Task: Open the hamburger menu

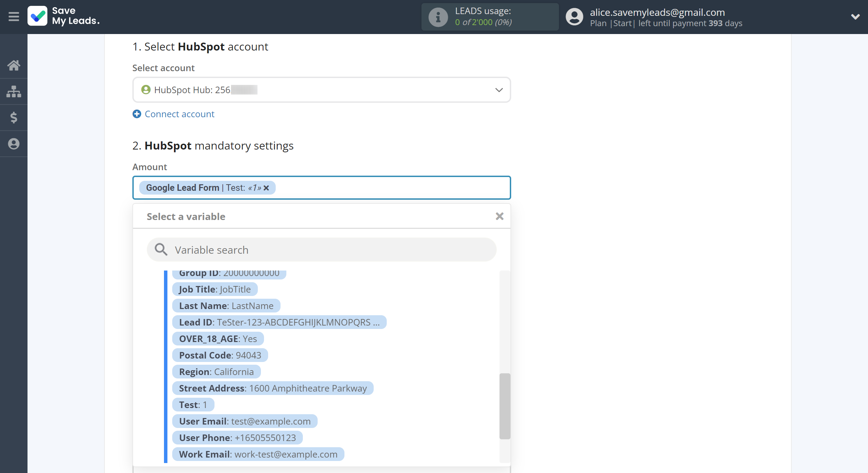Action: [14, 16]
